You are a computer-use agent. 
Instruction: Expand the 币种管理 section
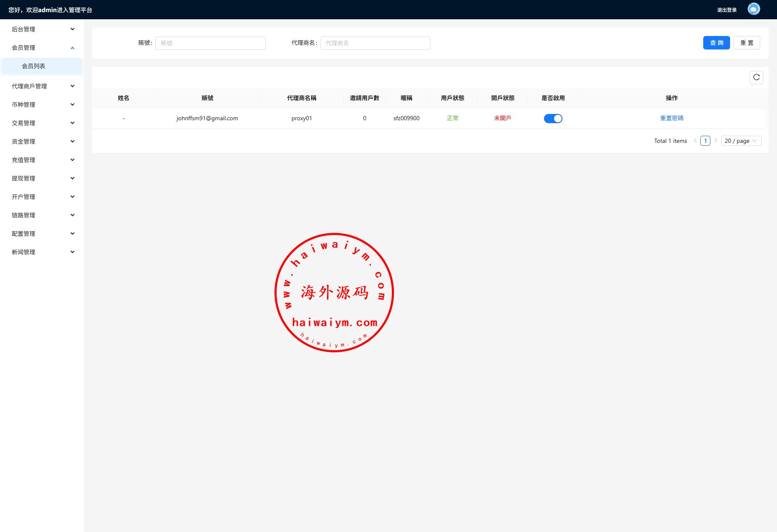tap(42, 105)
